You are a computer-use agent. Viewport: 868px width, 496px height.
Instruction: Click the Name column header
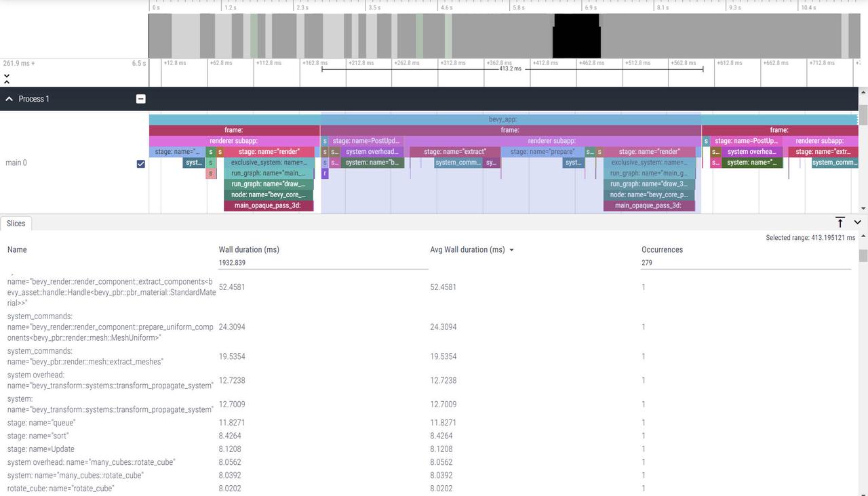click(x=17, y=249)
